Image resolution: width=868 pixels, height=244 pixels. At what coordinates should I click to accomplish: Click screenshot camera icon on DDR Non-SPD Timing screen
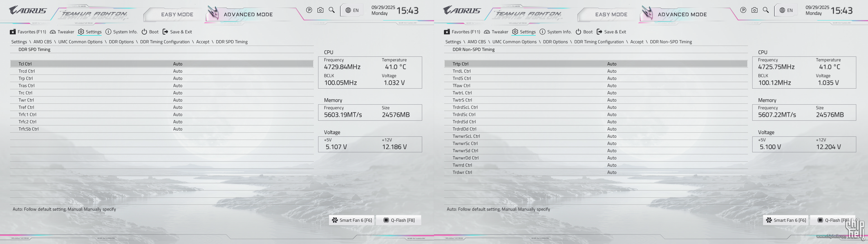[755, 10]
